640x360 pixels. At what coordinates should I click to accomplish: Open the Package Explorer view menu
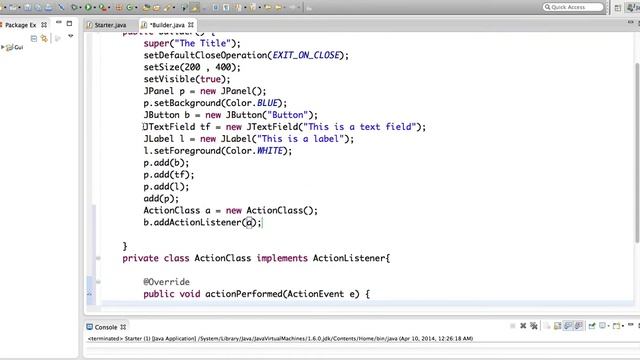click(x=71, y=36)
